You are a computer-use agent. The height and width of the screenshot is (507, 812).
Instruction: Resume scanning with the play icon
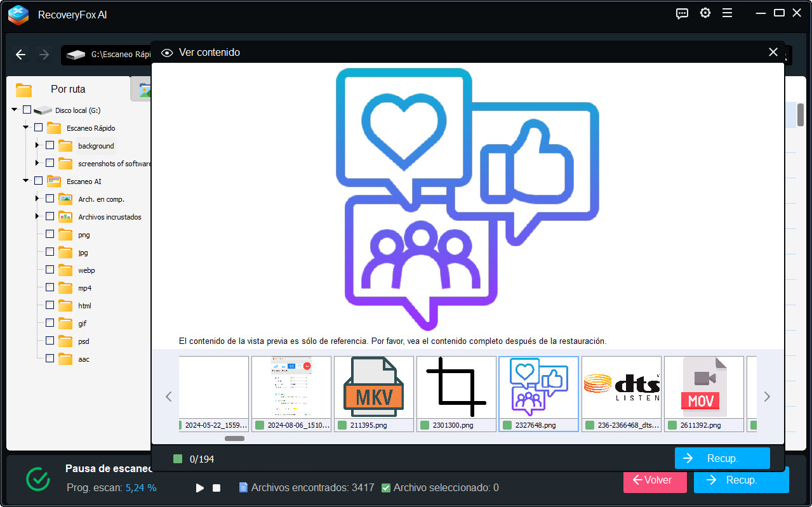(199, 487)
